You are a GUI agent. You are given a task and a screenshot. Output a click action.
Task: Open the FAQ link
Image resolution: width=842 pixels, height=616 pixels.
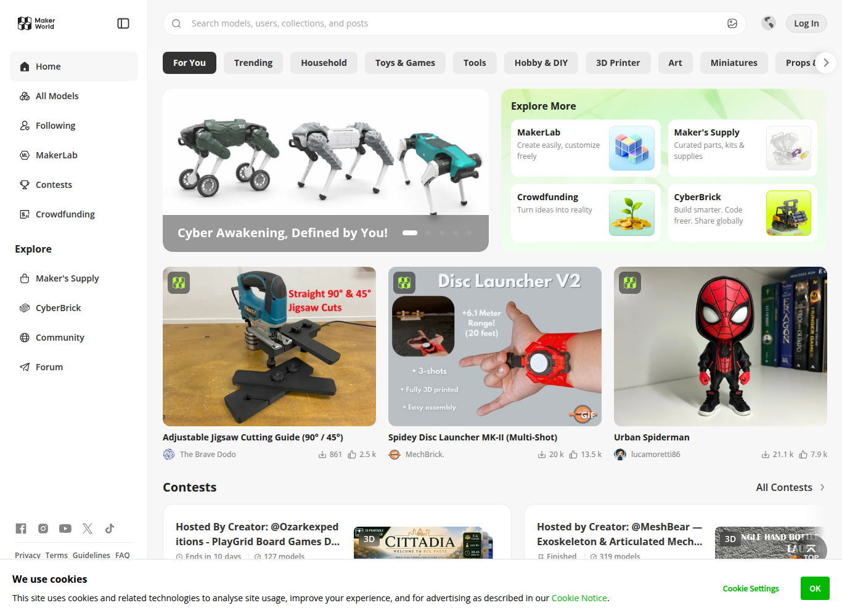pyautogui.click(x=123, y=555)
